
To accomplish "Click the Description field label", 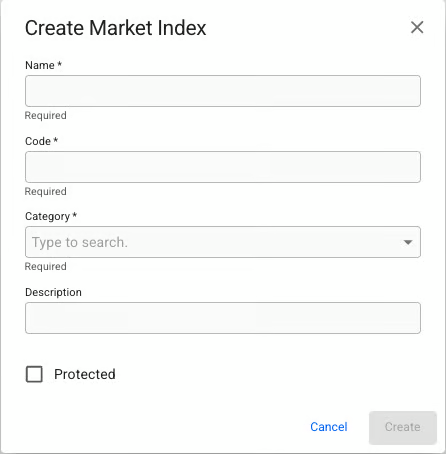I will pos(53,292).
